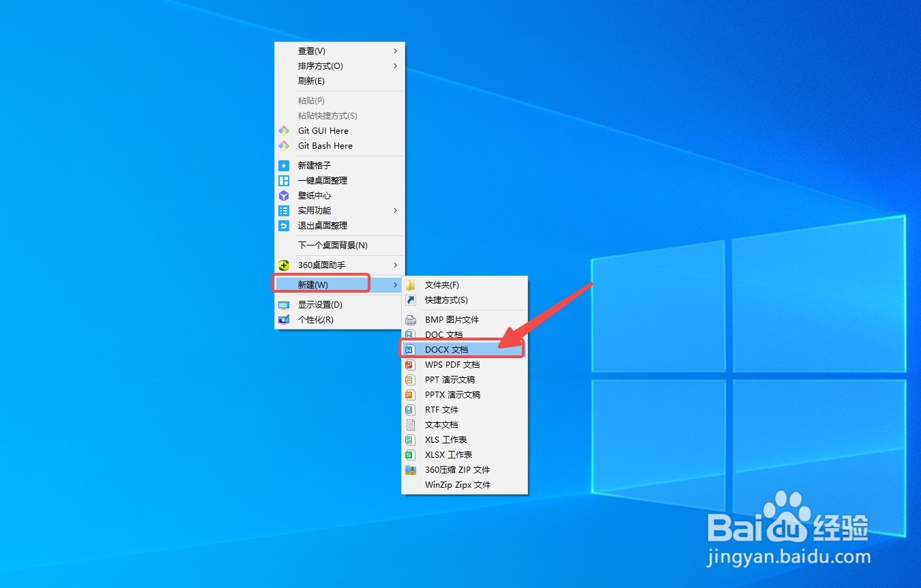Image resolution: width=921 pixels, height=588 pixels.
Task: Click the XLS 工作表 spreadsheet icon
Action: click(x=410, y=440)
